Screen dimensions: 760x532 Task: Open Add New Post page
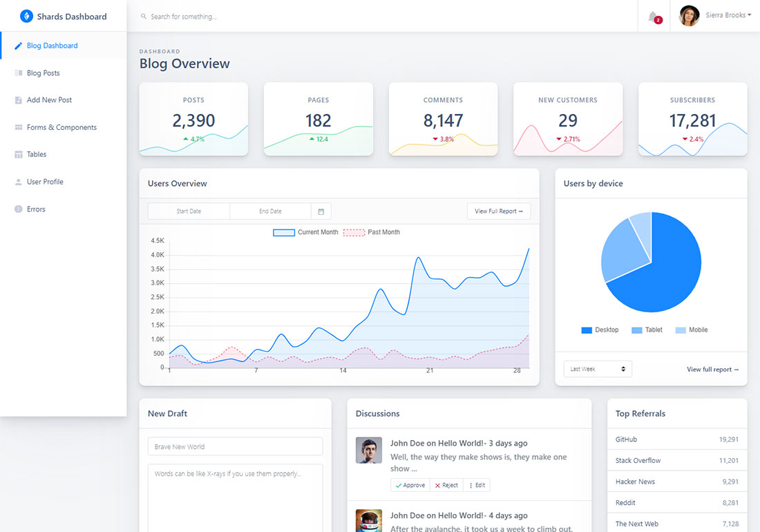click(x=64, y=100)
